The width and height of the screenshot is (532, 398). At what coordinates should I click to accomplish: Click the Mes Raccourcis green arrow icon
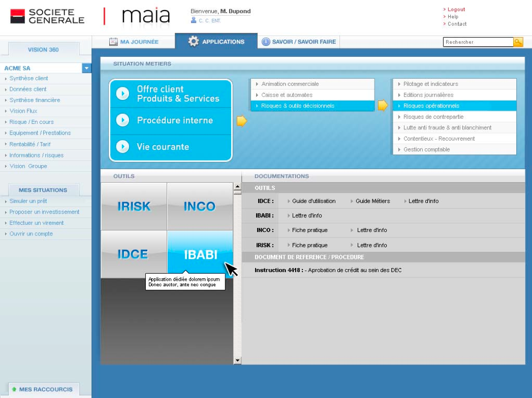(14, 389)
